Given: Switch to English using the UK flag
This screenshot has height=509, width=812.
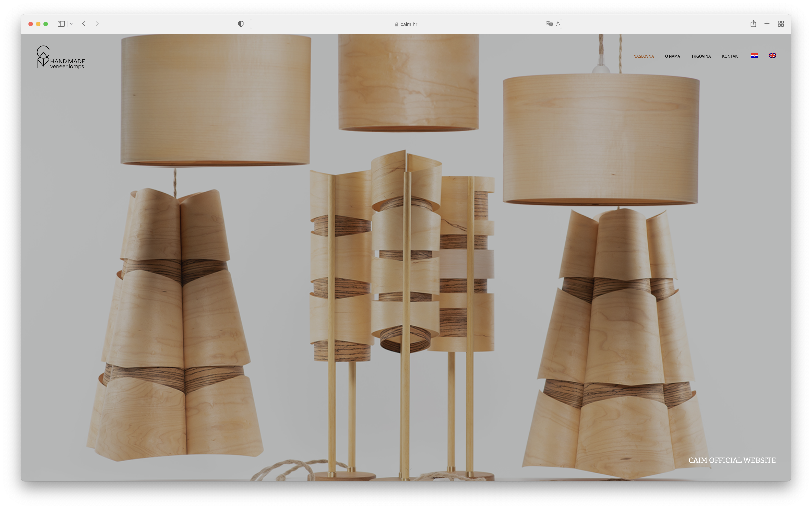Looking at the screenshot, I should pos(773,55).
